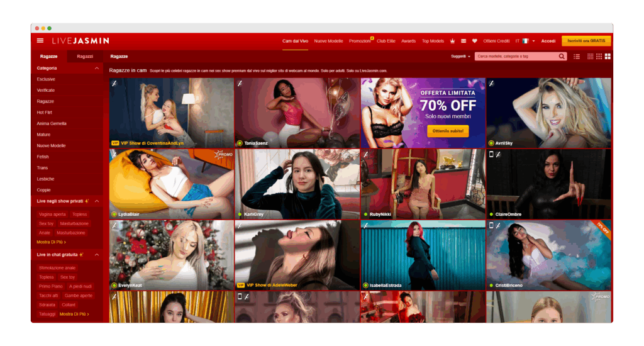Switch to the Ragazzi tab

85,57
